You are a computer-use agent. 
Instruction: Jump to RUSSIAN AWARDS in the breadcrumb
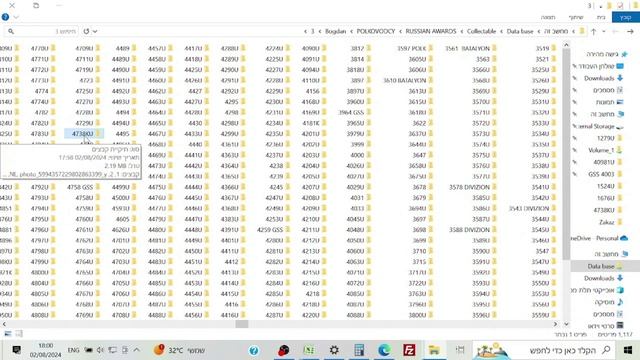pyautogui.click(x=431, y=31)
